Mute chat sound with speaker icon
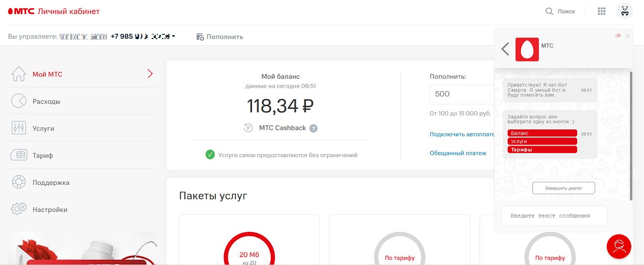Viewport: 644px width, 265px height. (618, 36)
